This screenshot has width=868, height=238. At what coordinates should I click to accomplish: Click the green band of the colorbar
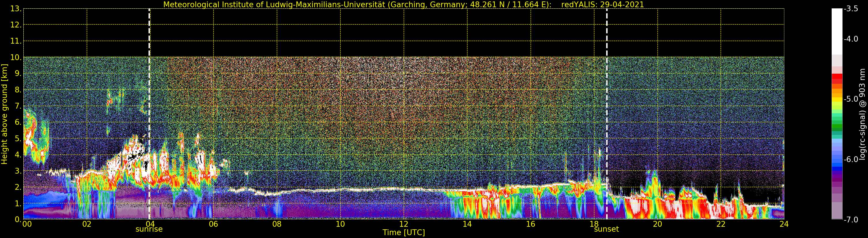click(x=837, y=127)
